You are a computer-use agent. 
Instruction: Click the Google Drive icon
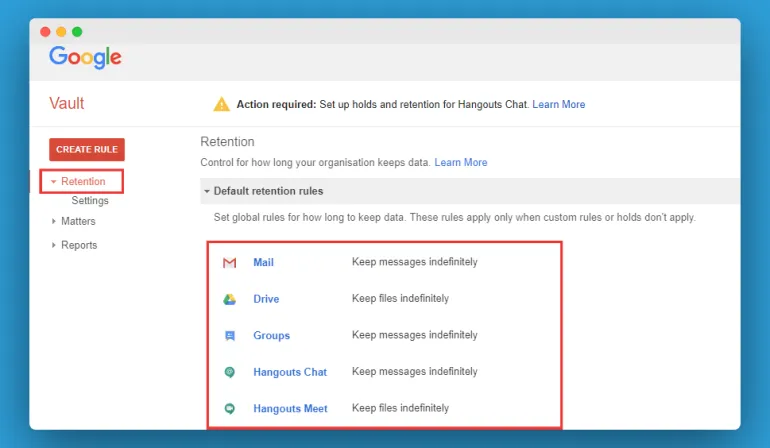point(229,299)
